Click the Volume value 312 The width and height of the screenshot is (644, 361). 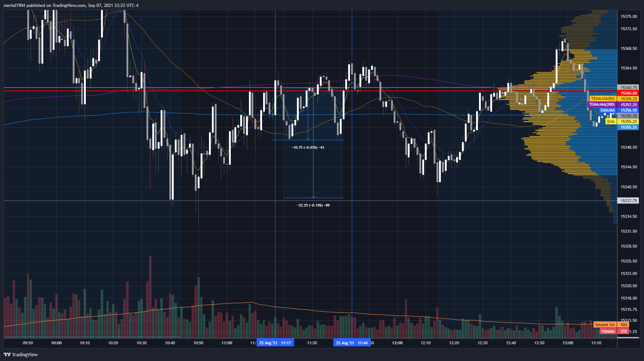click(624, 331)
